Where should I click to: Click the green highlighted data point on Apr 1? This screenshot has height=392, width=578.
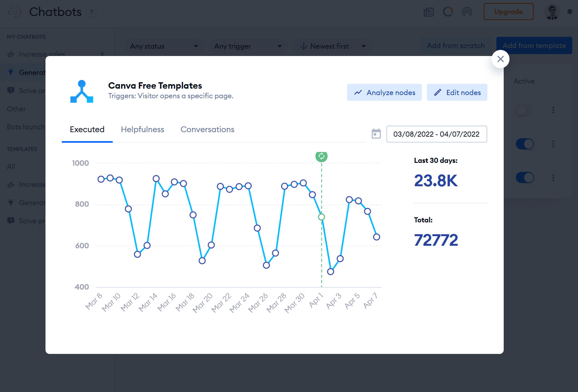tap(322, 217)
